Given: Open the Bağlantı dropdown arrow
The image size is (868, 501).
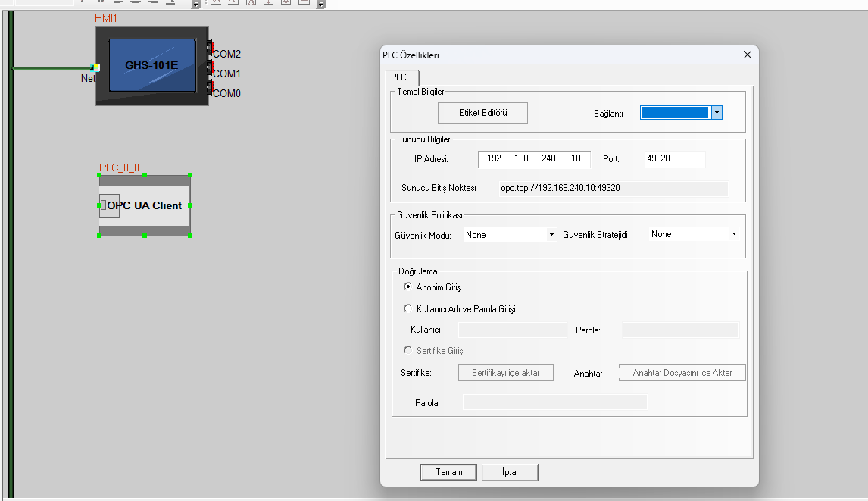Looking at the screenshot, I should coord(717,113).
